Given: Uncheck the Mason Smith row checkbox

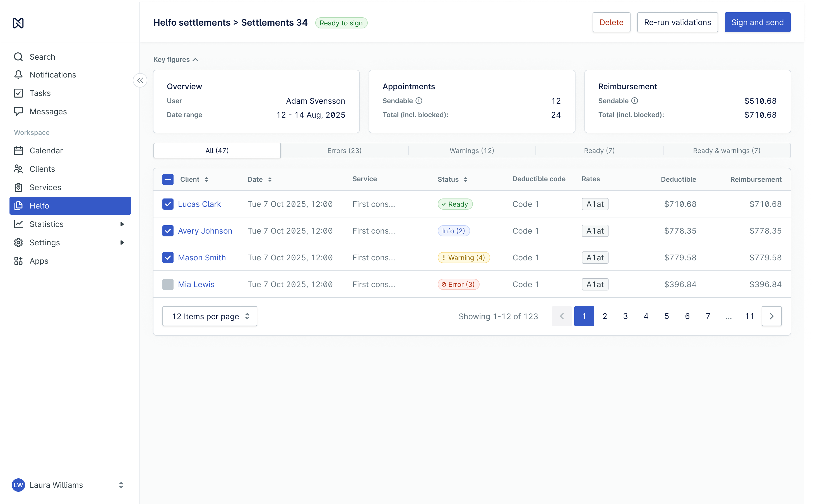Looking at the screenshot, I should point(168,257).
